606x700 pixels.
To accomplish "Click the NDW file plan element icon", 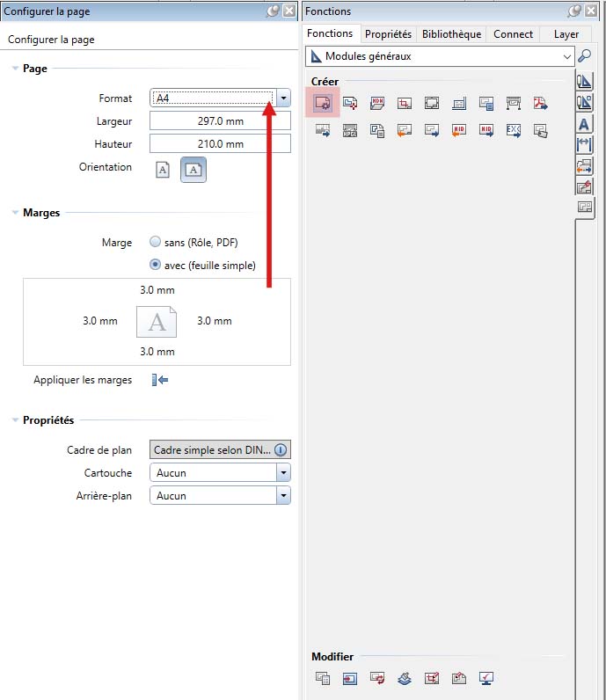I will [x=377, y=103].
